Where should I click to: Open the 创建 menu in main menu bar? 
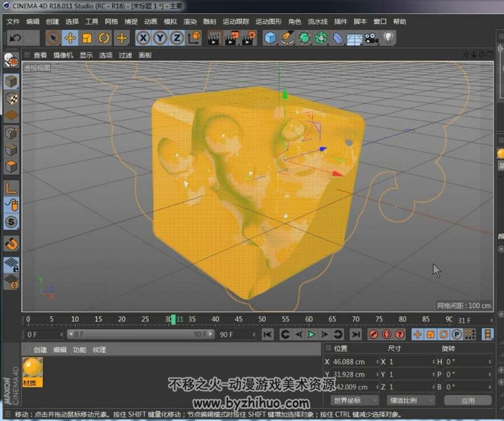(53, 21)
